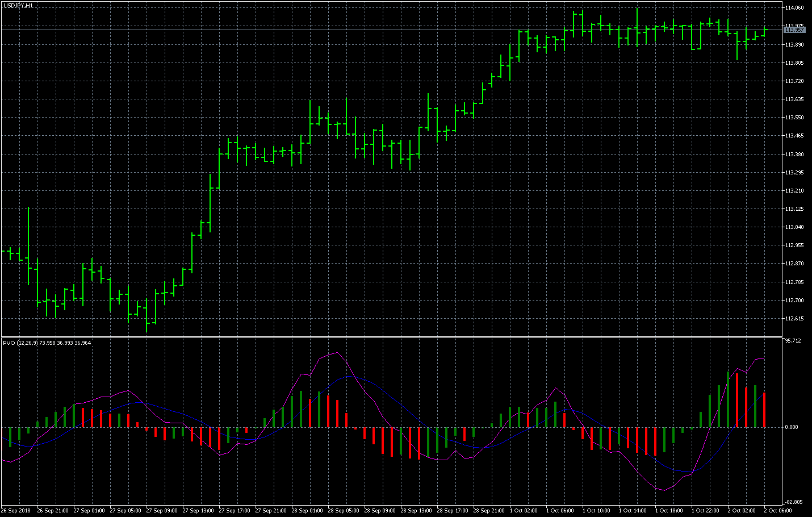This screenshot has height=517, width=812.
Task: Select the 26 Sep 2018 date label
Action: pos(16,511)
